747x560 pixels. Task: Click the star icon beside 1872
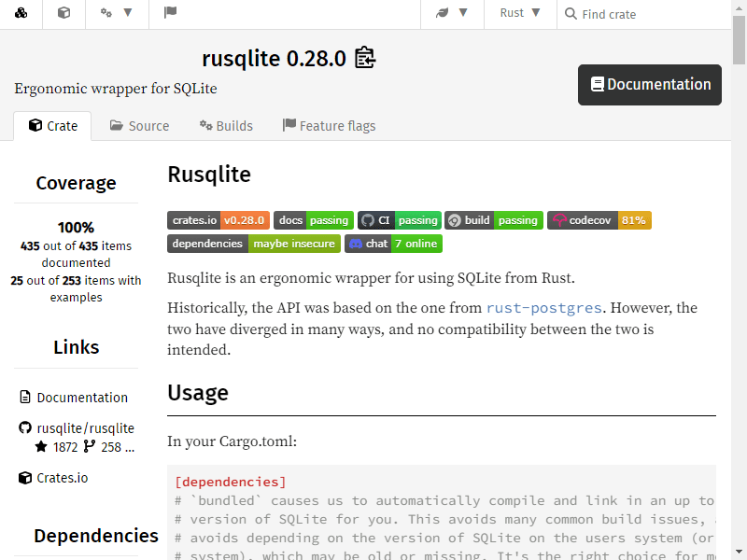[x=41, y=447]
